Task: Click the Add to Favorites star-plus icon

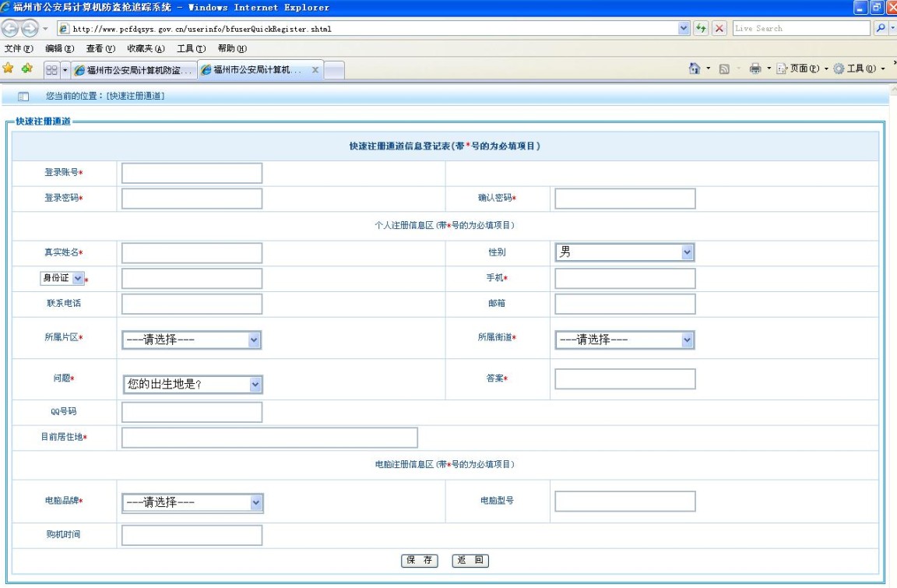Action: click(x=26, y=69)
